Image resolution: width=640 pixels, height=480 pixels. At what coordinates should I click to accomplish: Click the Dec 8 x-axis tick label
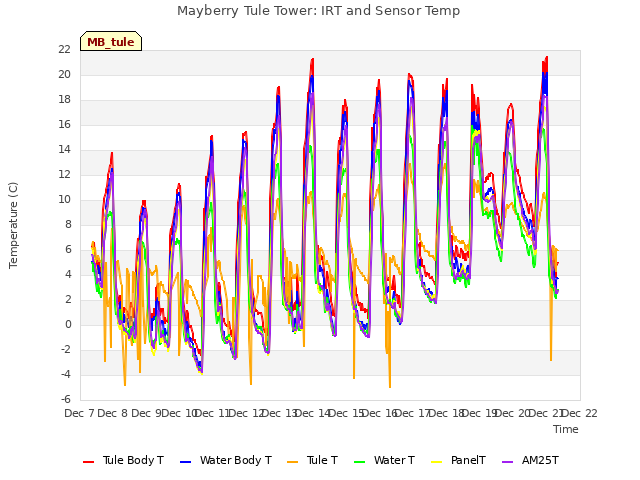(113, 413)
